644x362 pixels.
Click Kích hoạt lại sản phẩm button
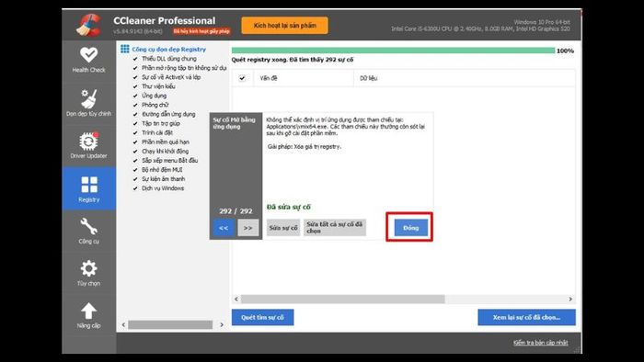click(x=284, y=26)
